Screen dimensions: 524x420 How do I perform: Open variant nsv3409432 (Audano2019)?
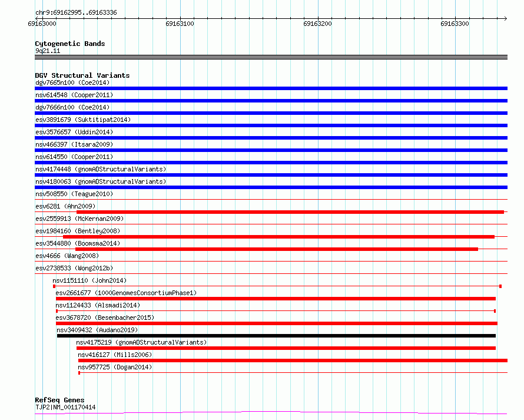click(97, 330)
